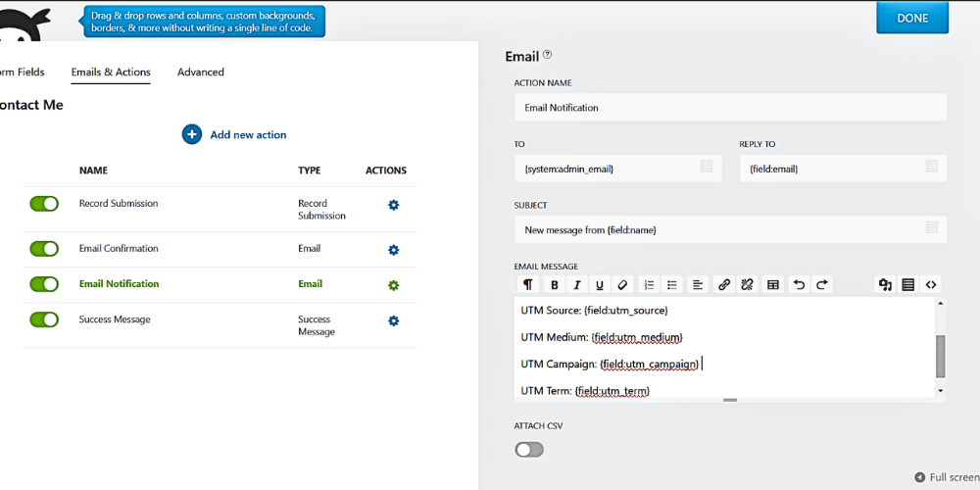The width and height of the screenshot is (980, 490).
Task: Disable the Record Submission action toggle
Action: tap(44, 204)
